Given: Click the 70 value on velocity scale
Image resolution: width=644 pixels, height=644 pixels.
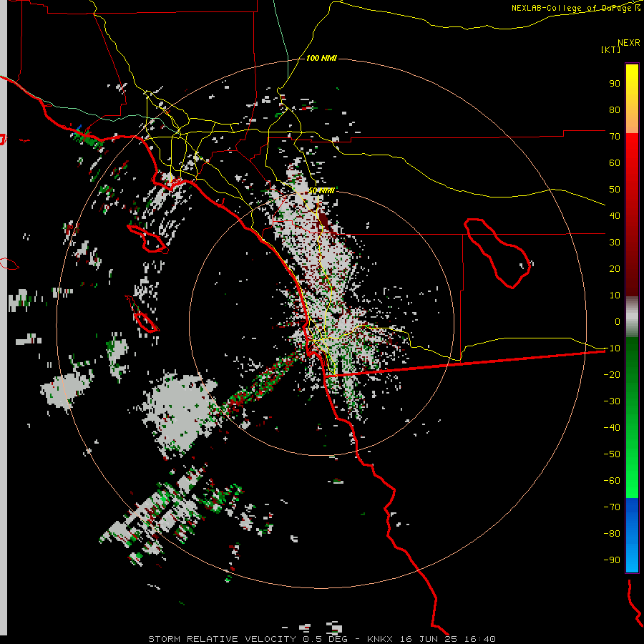Looking at the screenshot, I should click(x=615, y=137).
